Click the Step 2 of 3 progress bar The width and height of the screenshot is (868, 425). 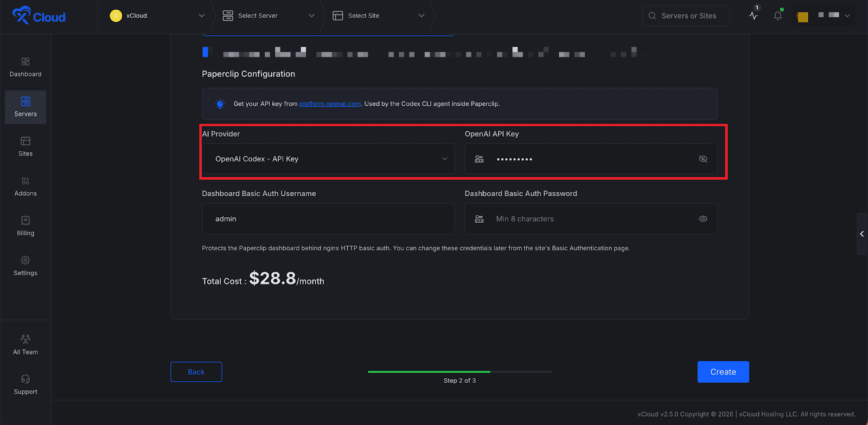[x=459, y=372]
